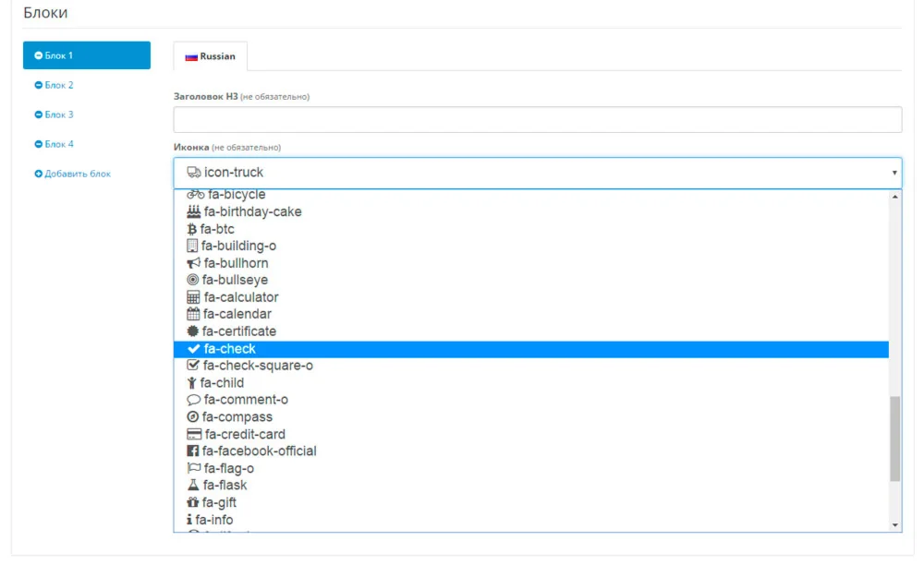Click the bitcoin icon beside fa-btc
This screenshot has height=565, width=924.
pyautogui.click(x=191, y=230)
